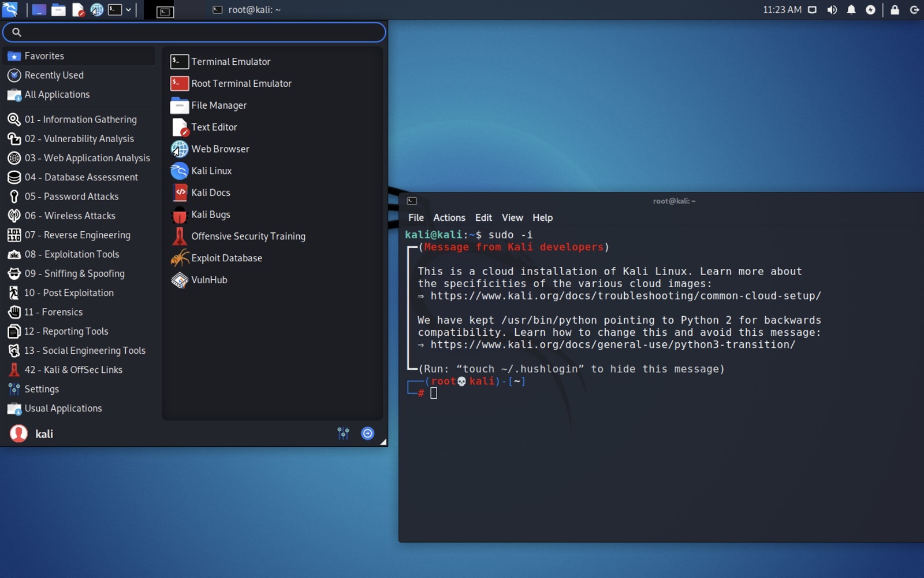Open the Usual Applications category
Image resolution: width=924 pixels, height=578 pixels.
[79, 409]
